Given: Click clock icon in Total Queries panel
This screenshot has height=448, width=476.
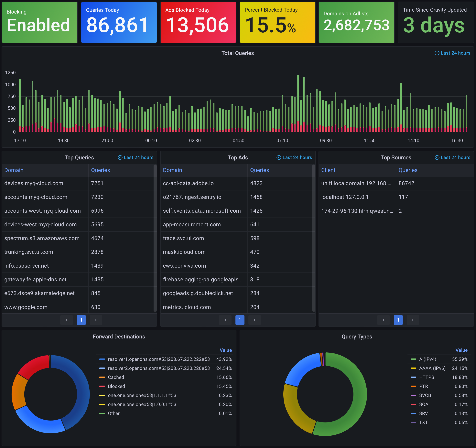Looking at the screenshot, I should click(x=437, y=53).
